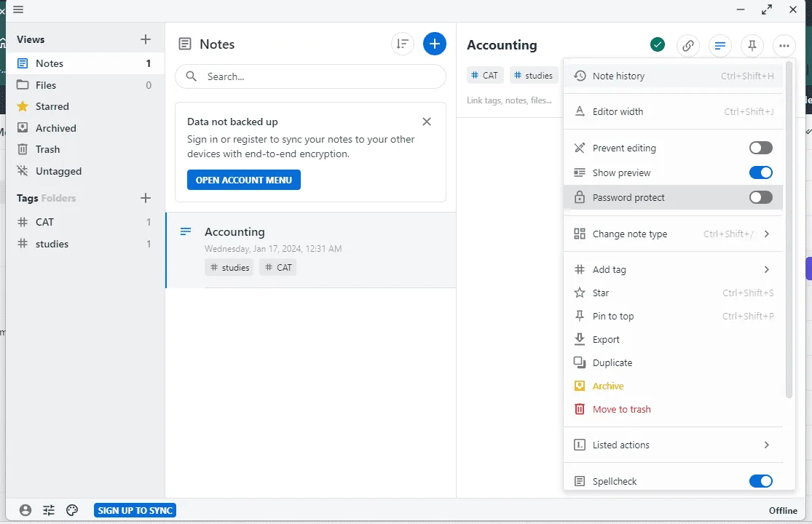Export the note from the menu
The image size is (812, 524).
pos(673,339)
